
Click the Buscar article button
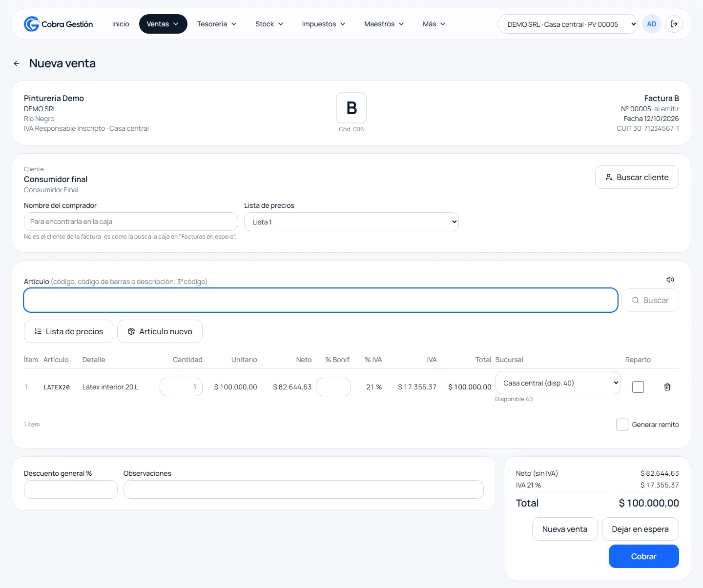point(650,300)
